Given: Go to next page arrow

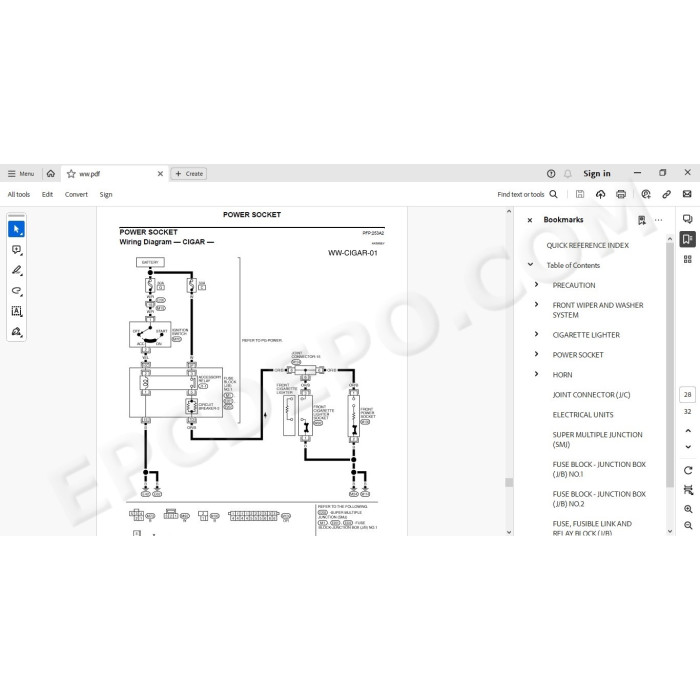Looking at the screenshot, I should [688, 447].
